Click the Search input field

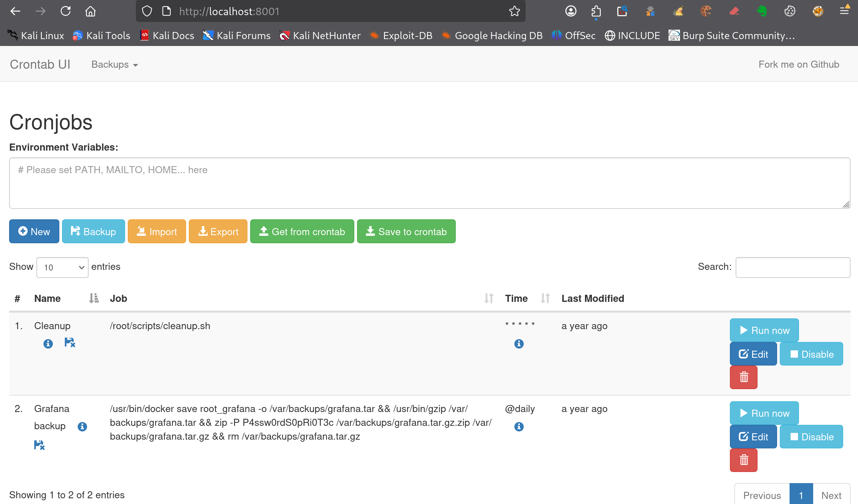[x=793, y=267]
